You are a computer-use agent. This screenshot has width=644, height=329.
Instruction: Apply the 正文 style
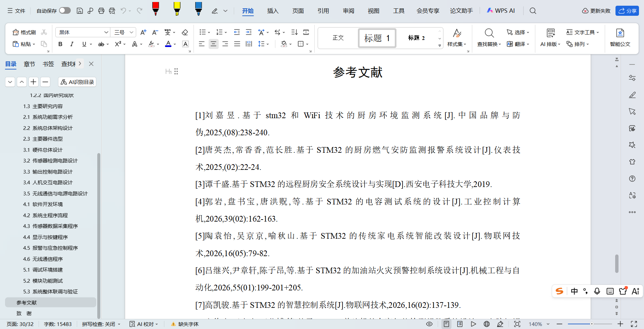pos(338,38)
